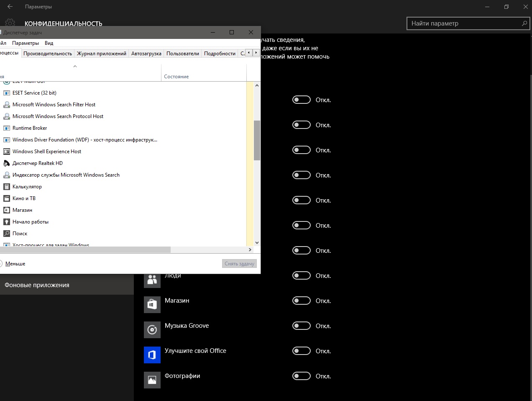Switch to the Пользователи tab

(183, 54)
